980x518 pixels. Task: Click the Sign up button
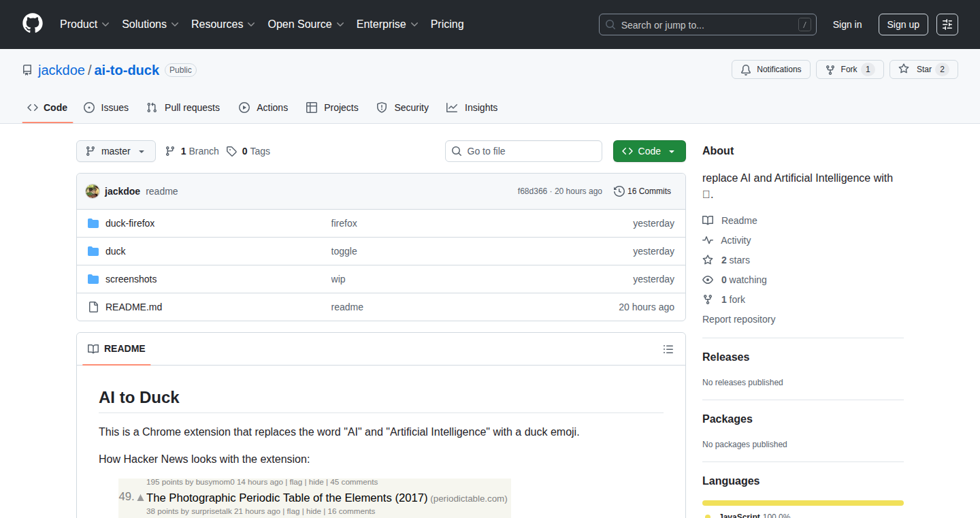(x=903, y=25)
